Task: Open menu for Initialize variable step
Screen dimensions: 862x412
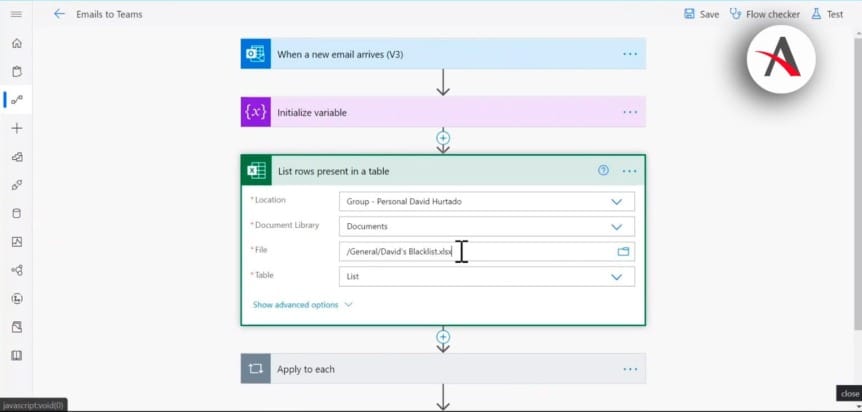Action: coord(630,112)
